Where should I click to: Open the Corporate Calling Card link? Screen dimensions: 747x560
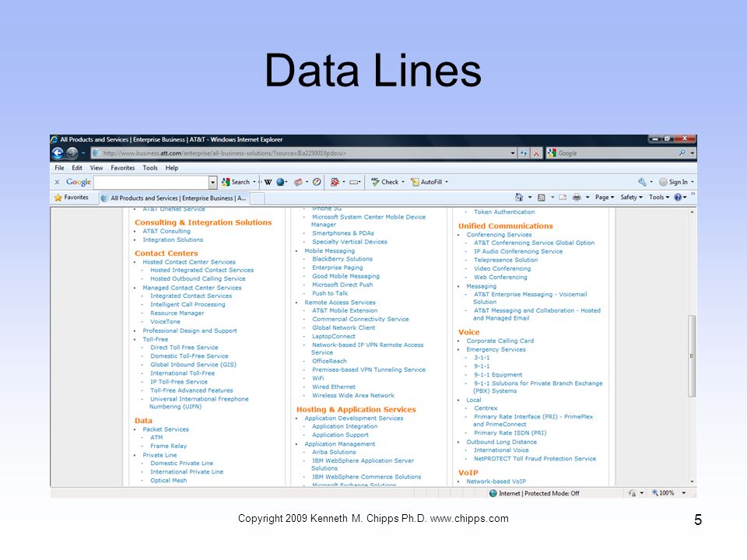pyautogui.click(x=500, y=341)
